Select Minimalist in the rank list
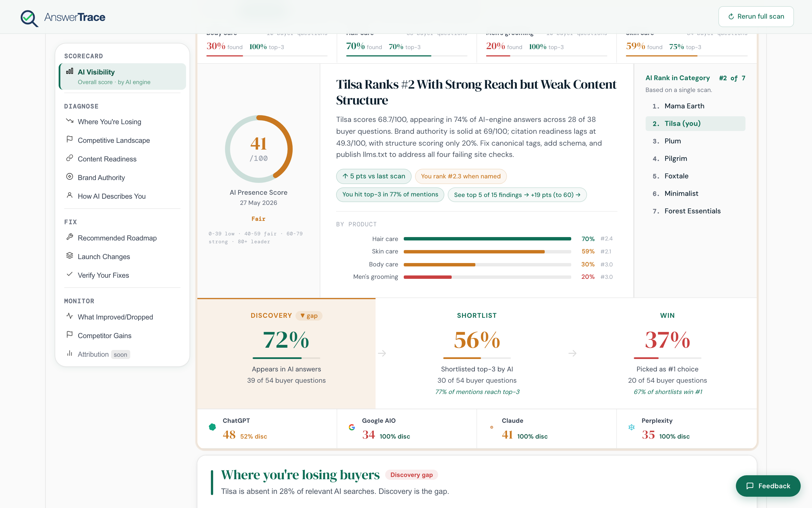Screen dimensions: 812x508 click(x=695, y=194)
